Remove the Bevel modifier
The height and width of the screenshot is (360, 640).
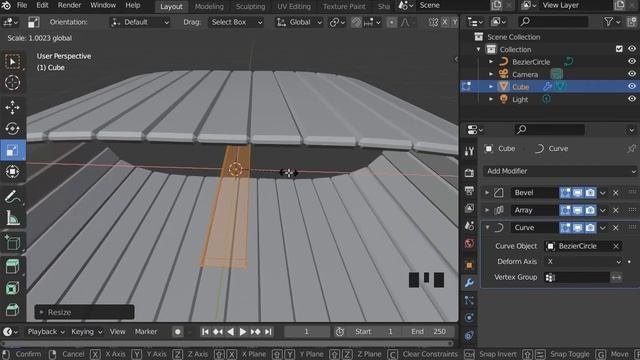tap(616, 193)
